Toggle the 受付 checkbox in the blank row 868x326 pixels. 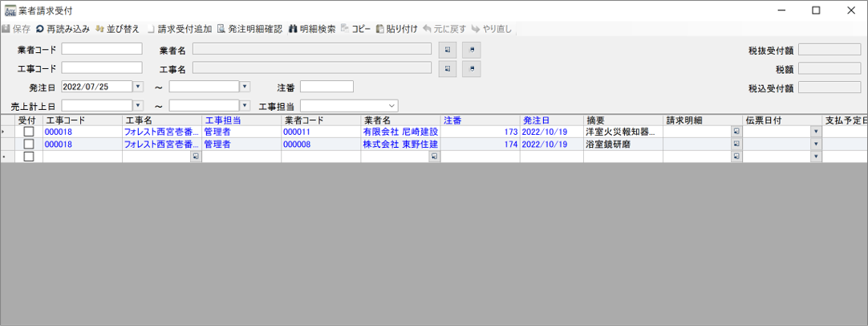[28, 157]
